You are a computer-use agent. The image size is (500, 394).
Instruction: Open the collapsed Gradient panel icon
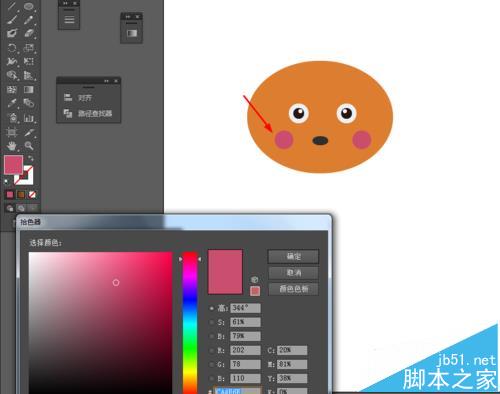tap(132, 33)
